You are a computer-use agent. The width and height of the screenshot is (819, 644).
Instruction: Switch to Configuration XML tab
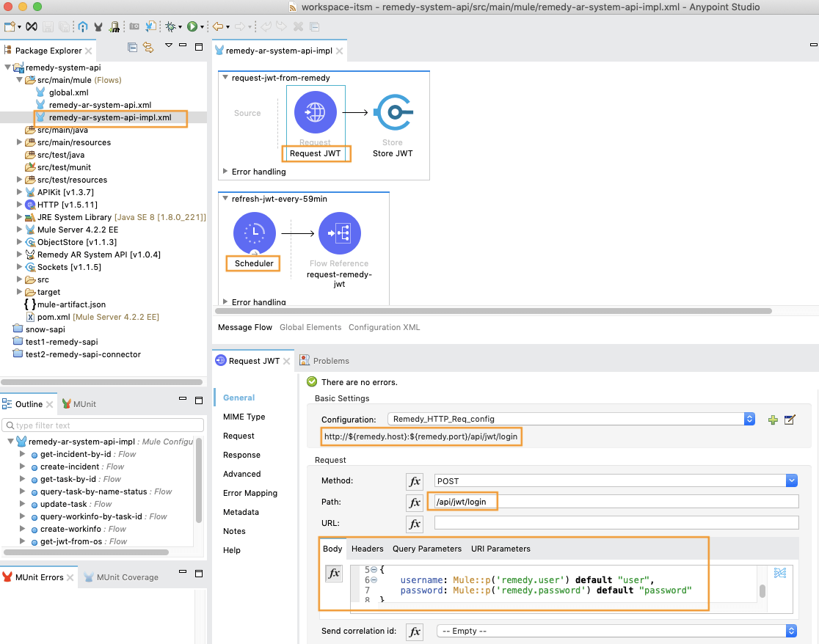[x=384, y=327]
